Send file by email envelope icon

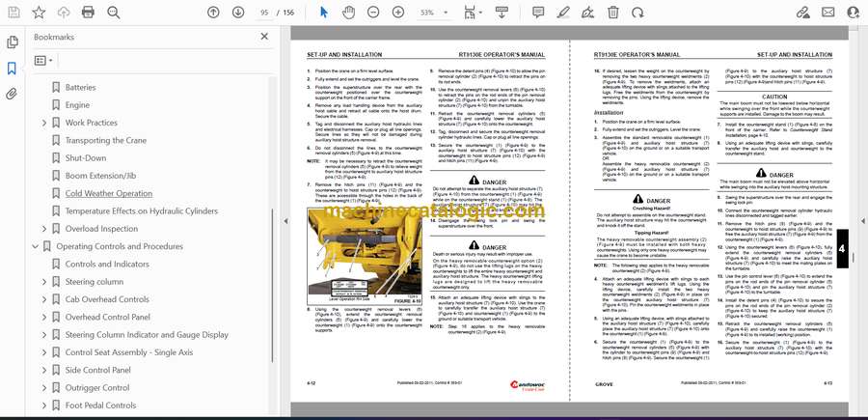[x=828, y=13]
